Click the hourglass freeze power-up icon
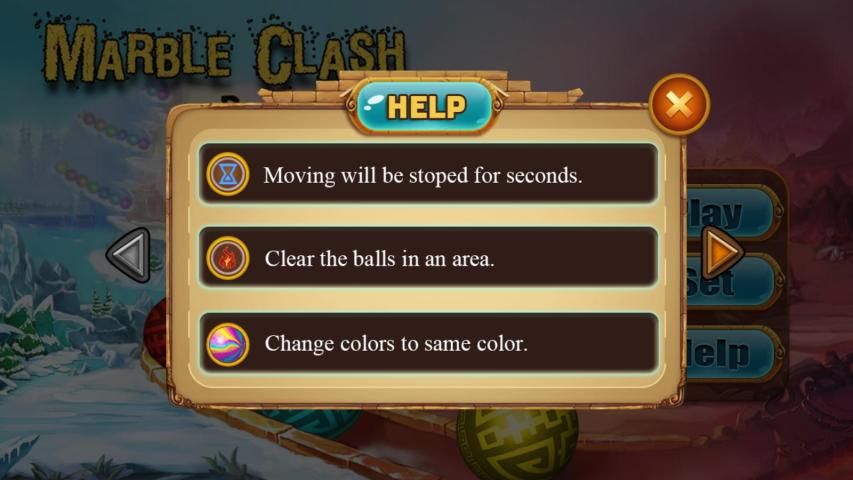 point(227,174)
